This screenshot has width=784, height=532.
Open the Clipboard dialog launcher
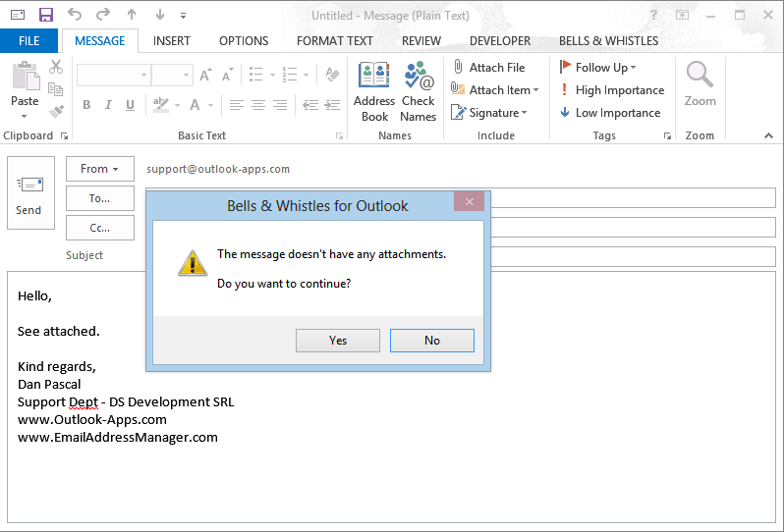[x=64, y=135]
